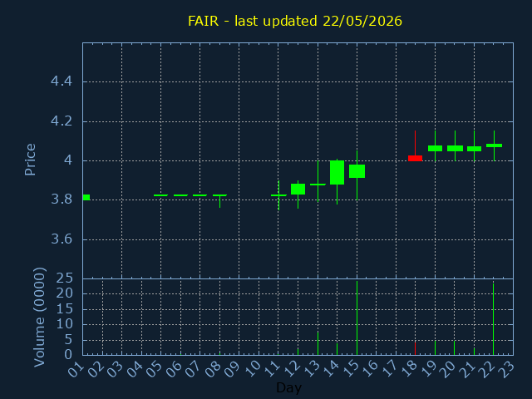
Task: Click the day 19 green candle
Action: [435, 148]
